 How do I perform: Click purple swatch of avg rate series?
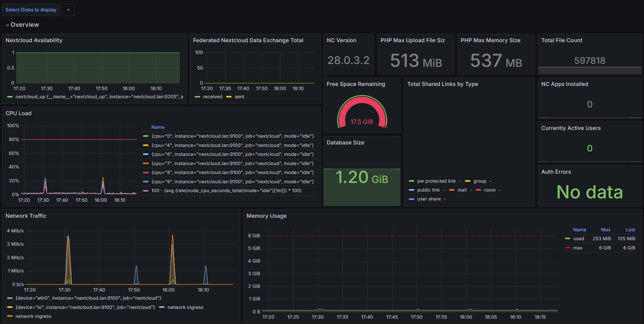point(146,191)
